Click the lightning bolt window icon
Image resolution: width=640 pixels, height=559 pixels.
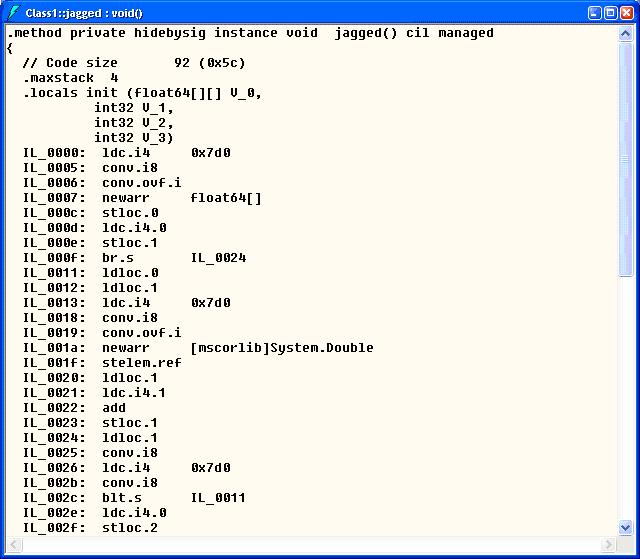tap(14, 13)
